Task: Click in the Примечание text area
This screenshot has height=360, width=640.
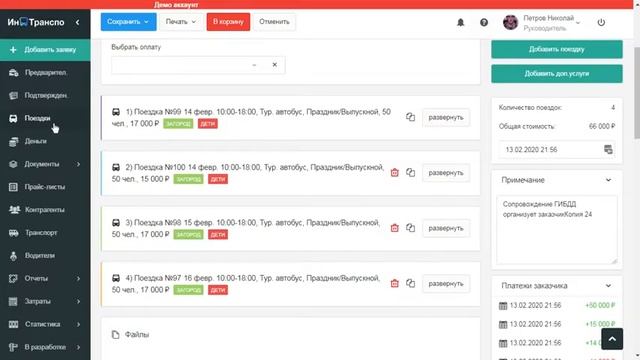Action: tap(557, 230)
